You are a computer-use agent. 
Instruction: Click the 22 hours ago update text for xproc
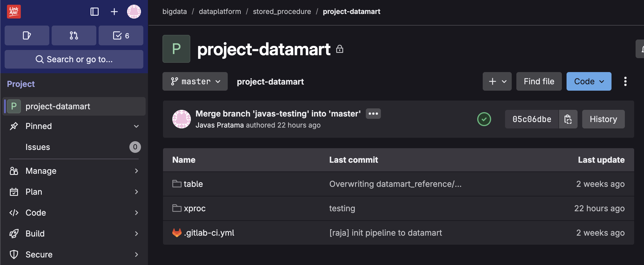pos(599,208)
